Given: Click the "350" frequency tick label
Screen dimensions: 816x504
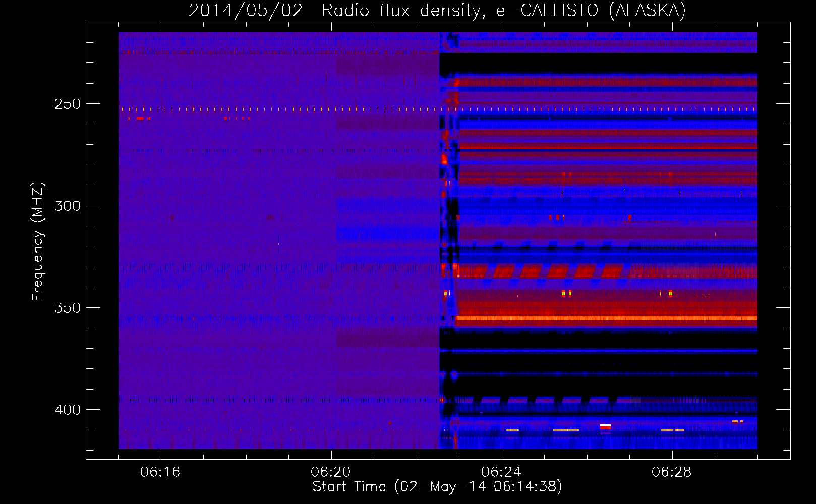Looking at the screenshot, I should [x=68, y=308].
